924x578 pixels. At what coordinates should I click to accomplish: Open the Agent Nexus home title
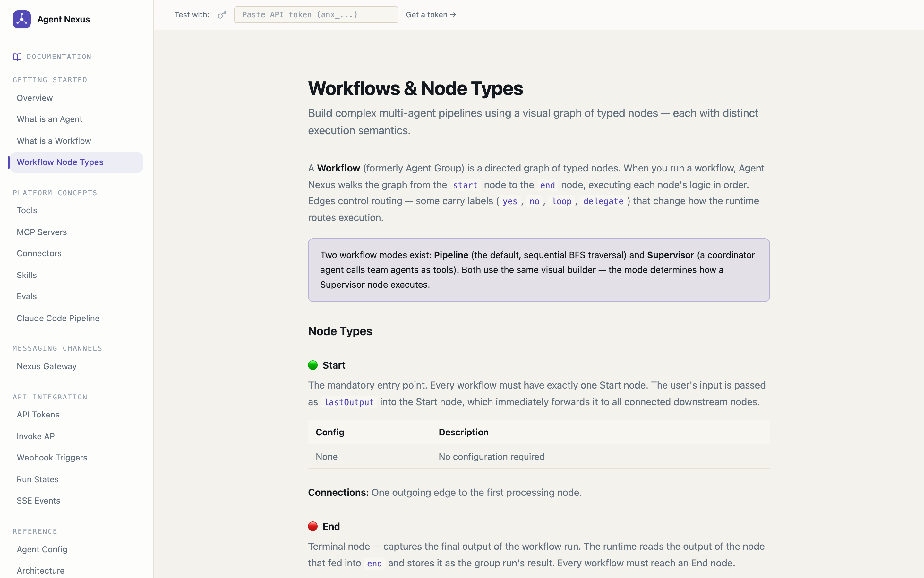[64, 20]
